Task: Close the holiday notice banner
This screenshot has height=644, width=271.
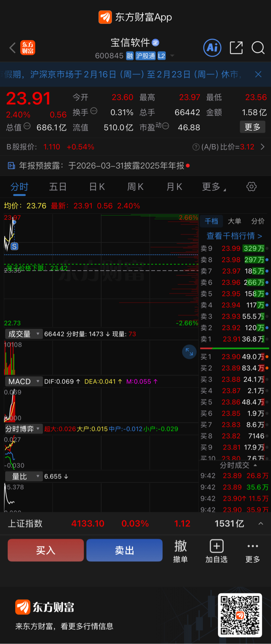Action: [x=258, y=74]
